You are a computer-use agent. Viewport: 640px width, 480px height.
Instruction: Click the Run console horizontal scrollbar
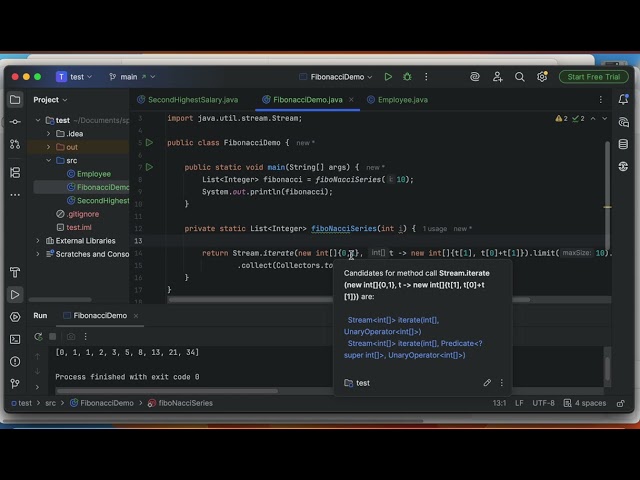[x=167, y=391]
